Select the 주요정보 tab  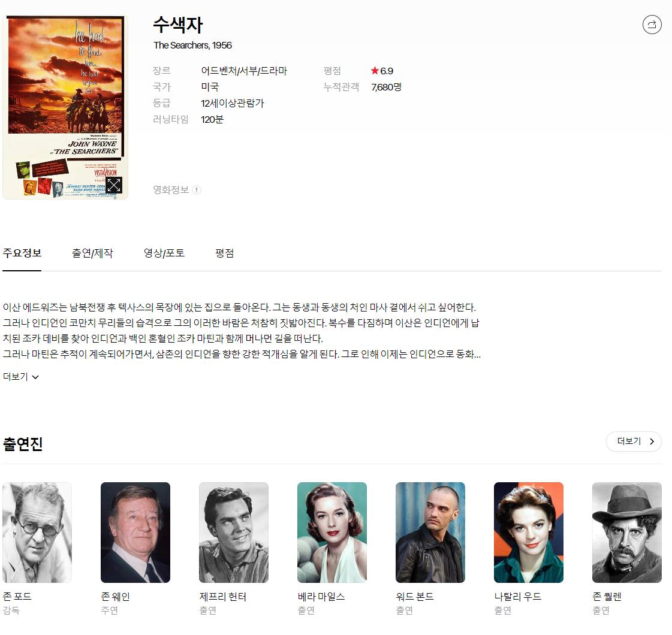click(22, 253)
